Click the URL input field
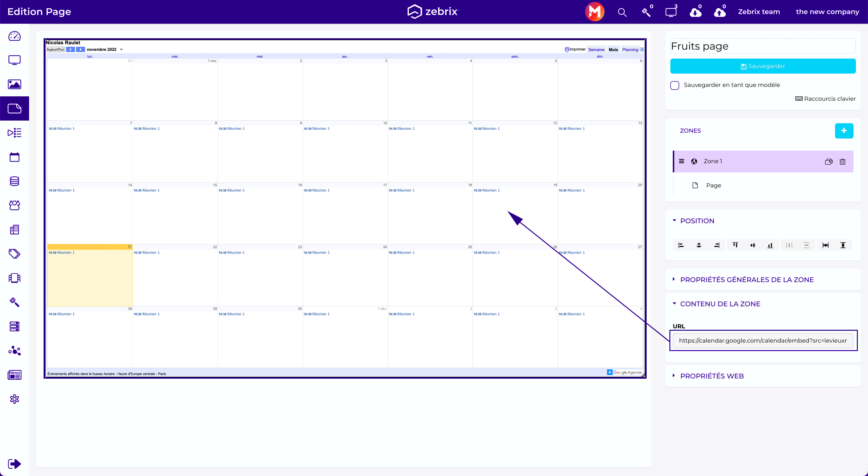Image resolution: width=868 pixels, height=476 pixels. [x=763, y=341]
